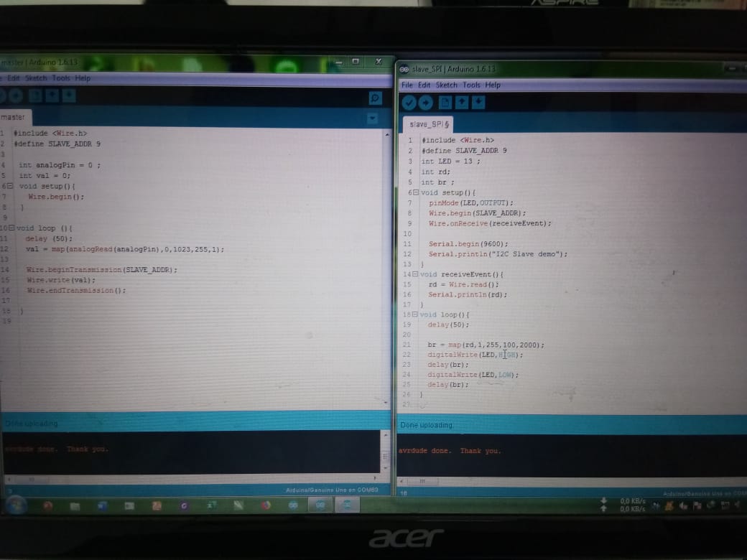Click the New sketch icon in master window
Viewport: 747px width, 560px height.
[34, 96]
